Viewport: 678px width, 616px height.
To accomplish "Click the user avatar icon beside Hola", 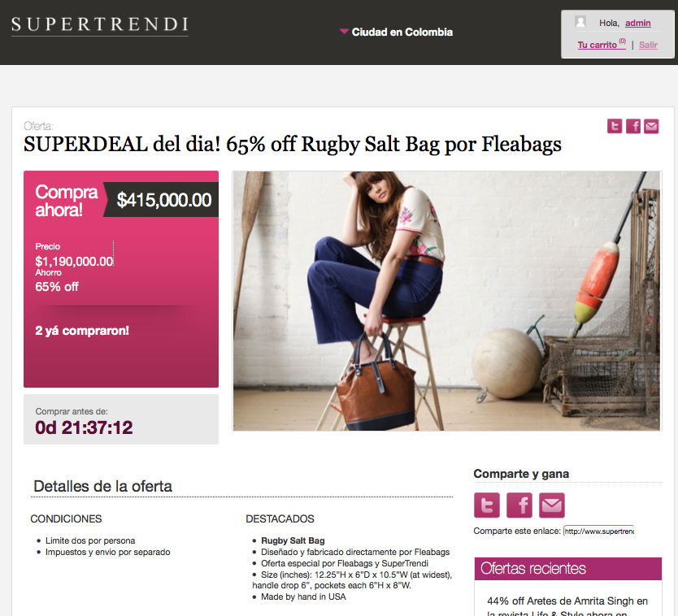I will (x=580, y=22).
